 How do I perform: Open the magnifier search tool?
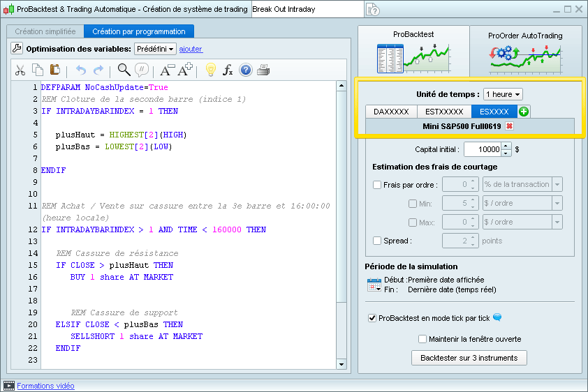124,70
